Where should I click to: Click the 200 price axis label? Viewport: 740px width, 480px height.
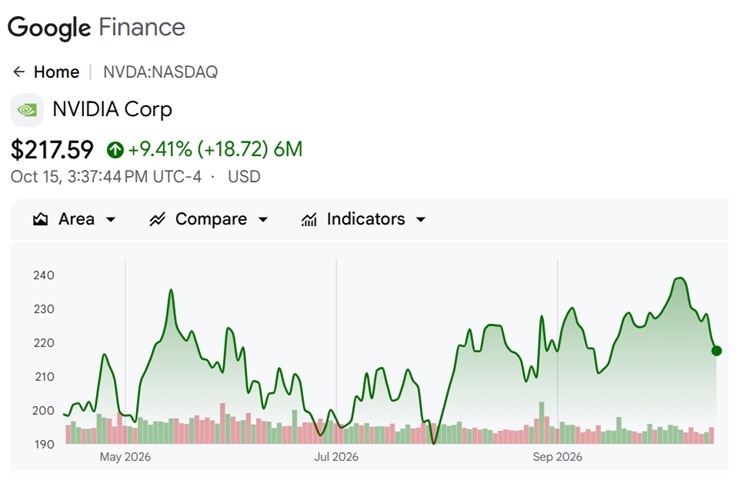pos(43,411)
